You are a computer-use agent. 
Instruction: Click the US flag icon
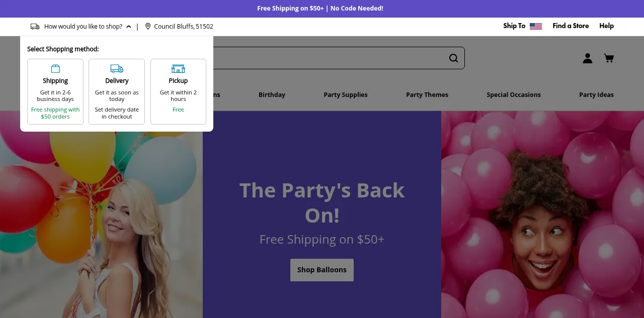(x=535, y=26)
